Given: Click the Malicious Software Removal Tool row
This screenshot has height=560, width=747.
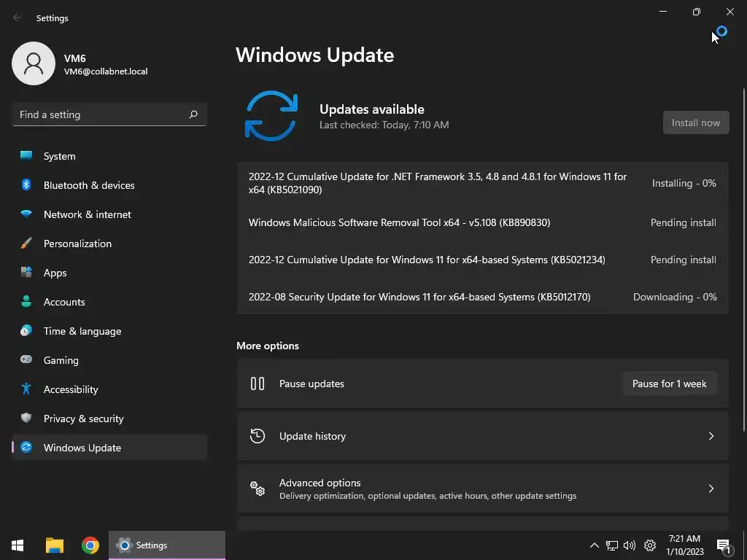Looking at the screenshot, I should tap(483, 222).
